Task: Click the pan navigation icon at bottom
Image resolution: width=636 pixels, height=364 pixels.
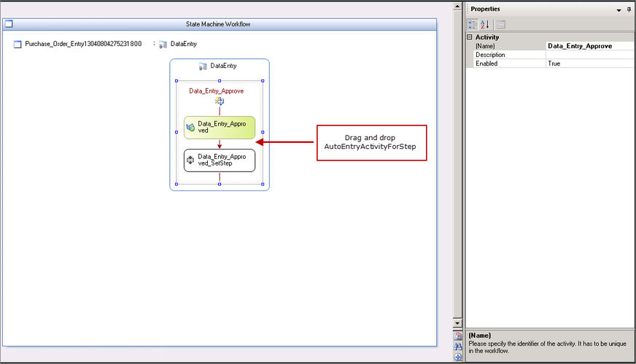Action: (x=458, y=357)
